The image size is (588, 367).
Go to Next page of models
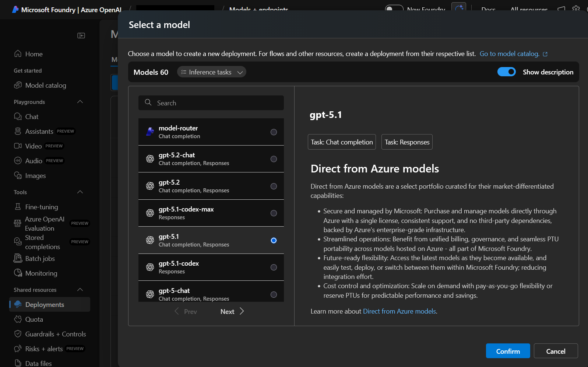tap(232, 311)
